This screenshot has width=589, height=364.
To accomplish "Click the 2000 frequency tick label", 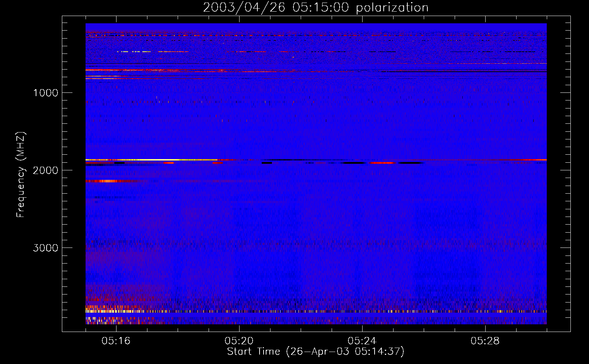I will 46,170.
